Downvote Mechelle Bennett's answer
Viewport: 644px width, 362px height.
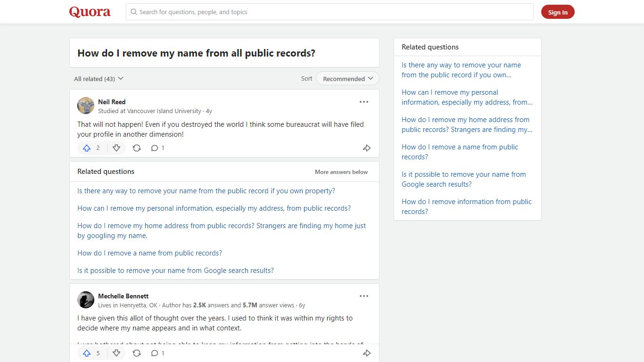pos(116,353)
